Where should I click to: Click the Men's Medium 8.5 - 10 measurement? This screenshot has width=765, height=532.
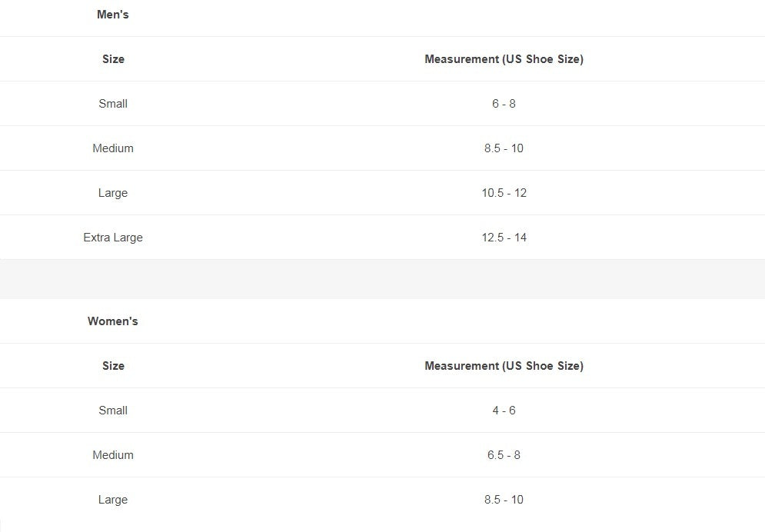click(504, 148)
